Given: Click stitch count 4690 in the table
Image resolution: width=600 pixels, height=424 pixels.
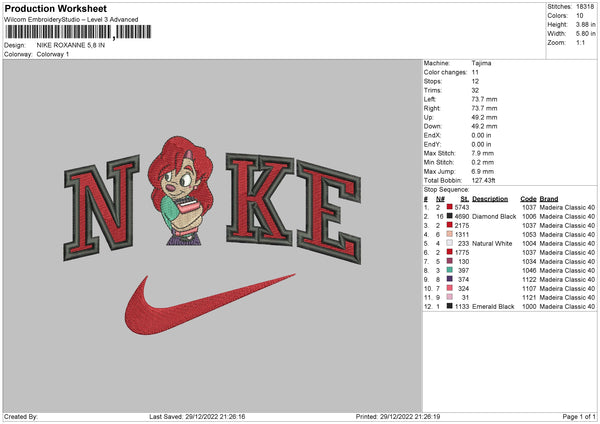Looking at the screenshot, I should click(x=461, y=217).
